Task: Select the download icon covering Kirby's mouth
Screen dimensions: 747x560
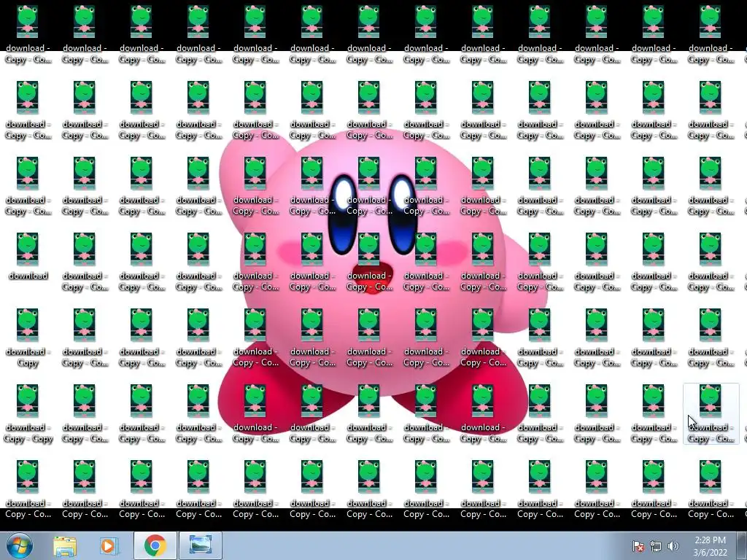Action: pos(369,262)
